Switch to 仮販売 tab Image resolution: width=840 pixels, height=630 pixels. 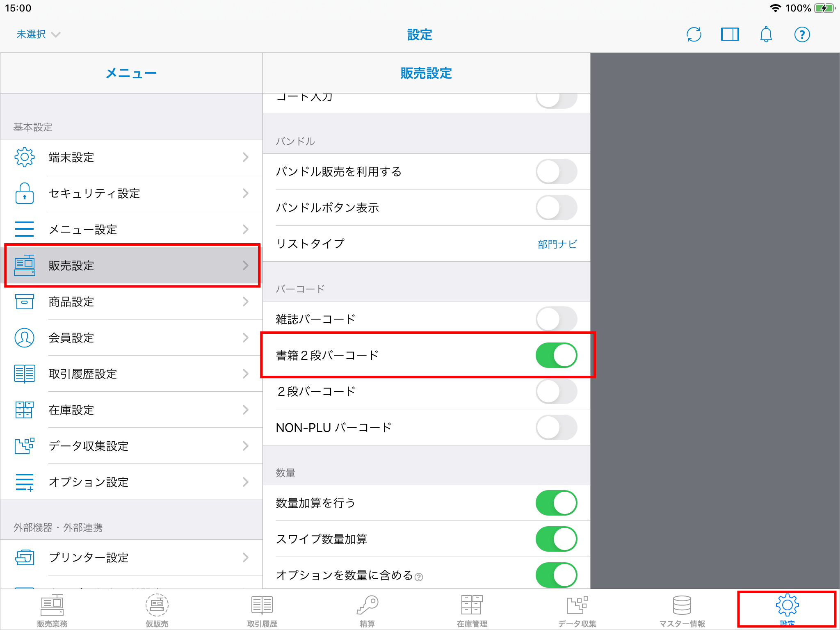coord(157,611)
